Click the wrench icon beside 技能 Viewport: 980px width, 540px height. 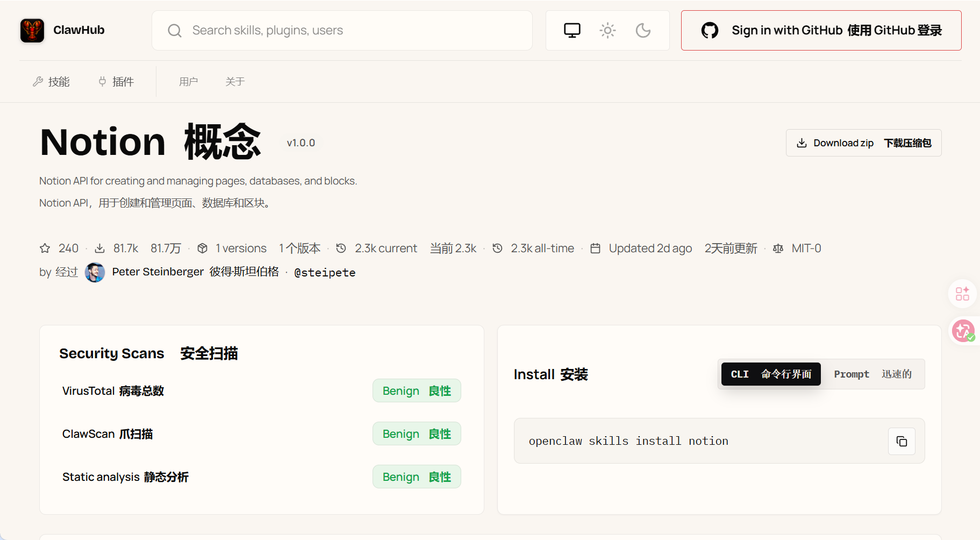38,82
